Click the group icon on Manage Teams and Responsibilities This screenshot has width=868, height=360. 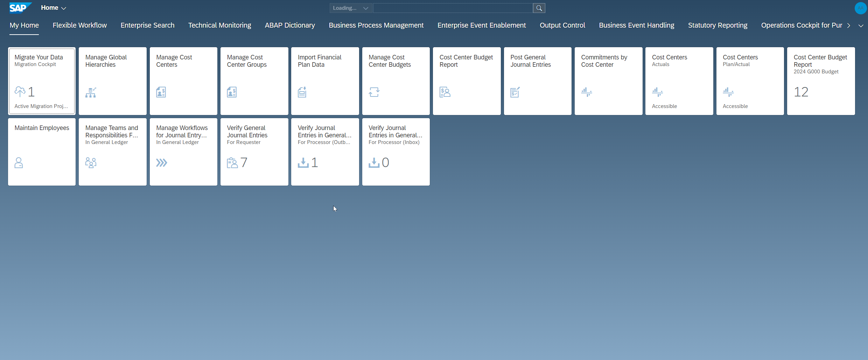click(x=91, y=163)
